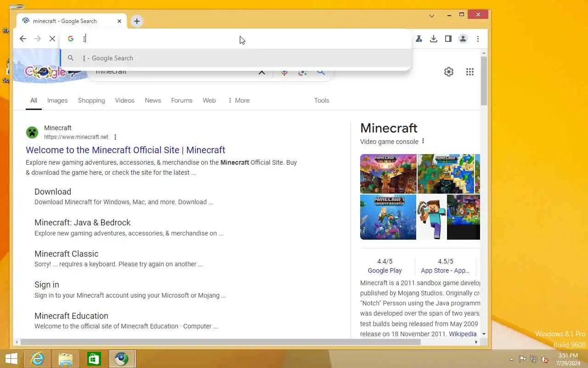This screenshot has width=588, height=368.
Task: Switch to the Web results tab
Action: (x=209, y=100)
